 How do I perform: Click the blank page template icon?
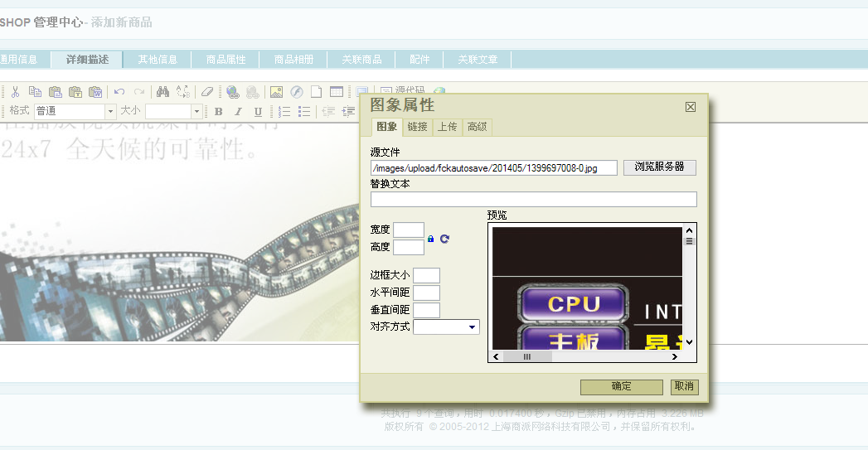(x=316, y=92)
